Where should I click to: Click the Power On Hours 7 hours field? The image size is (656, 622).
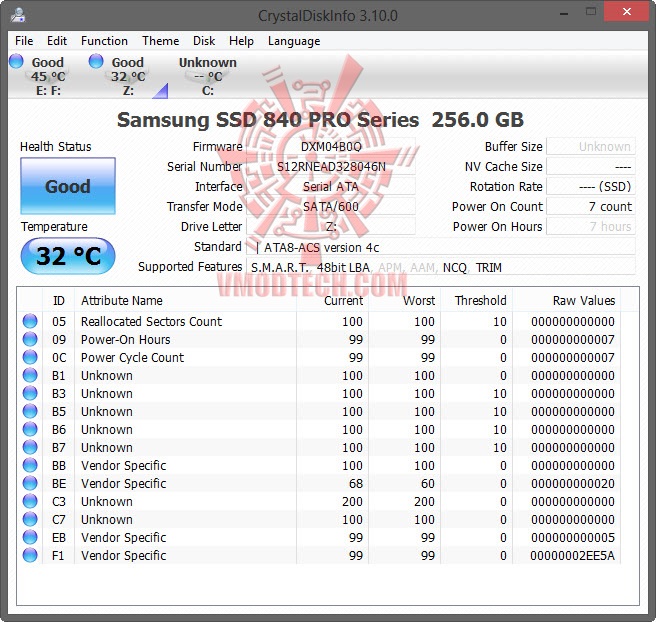(591, 227)
